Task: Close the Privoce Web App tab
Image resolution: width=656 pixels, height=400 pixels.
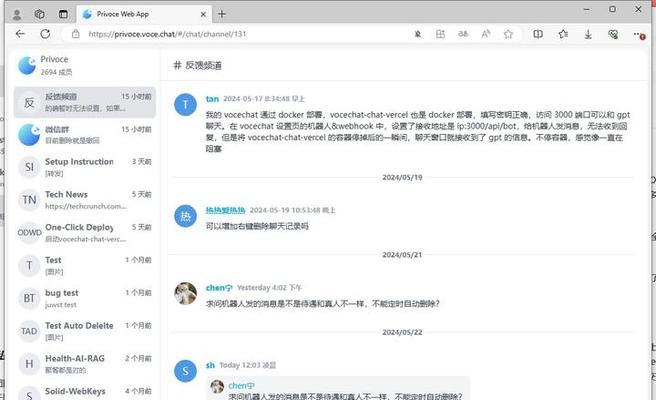Action: [x=203, y=14]
